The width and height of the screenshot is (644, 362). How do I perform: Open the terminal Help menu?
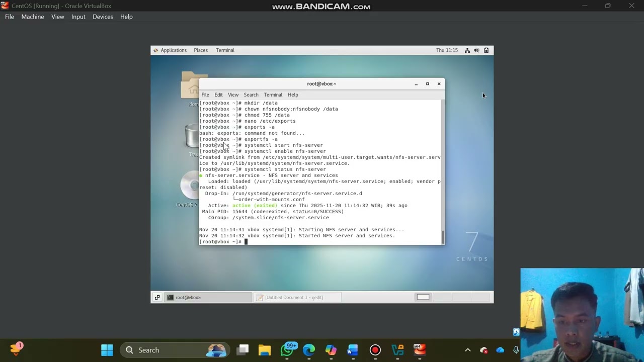[x=293, y=95]
